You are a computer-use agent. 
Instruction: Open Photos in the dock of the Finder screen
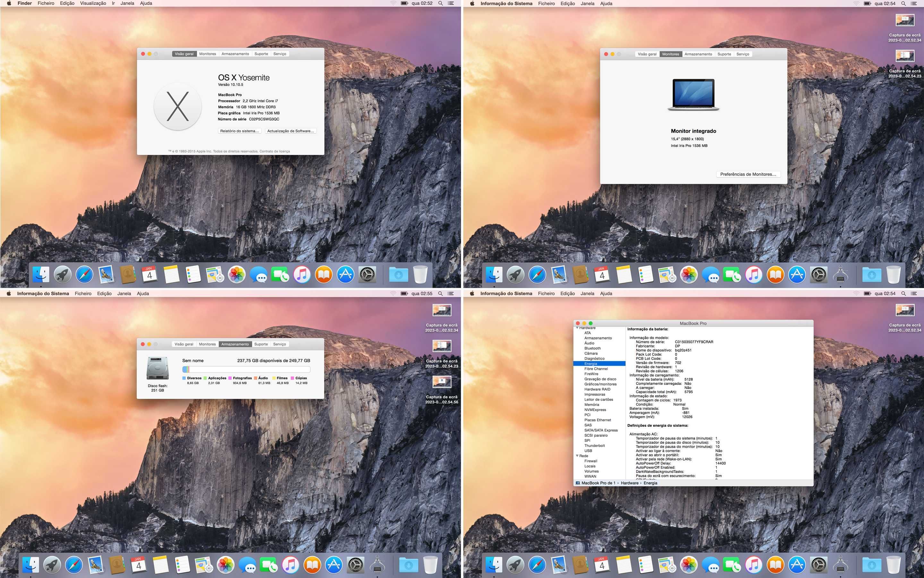pyautogui.click(x=237, y=275)
